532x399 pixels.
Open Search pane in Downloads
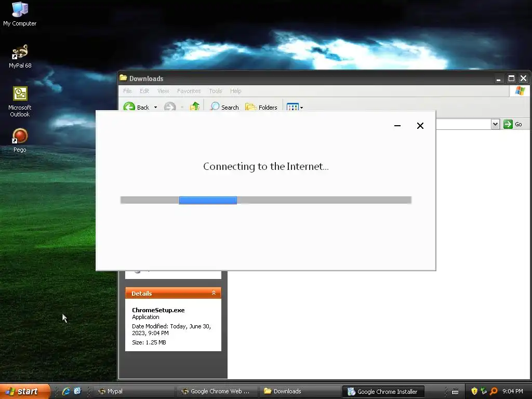tap(224, 107)
